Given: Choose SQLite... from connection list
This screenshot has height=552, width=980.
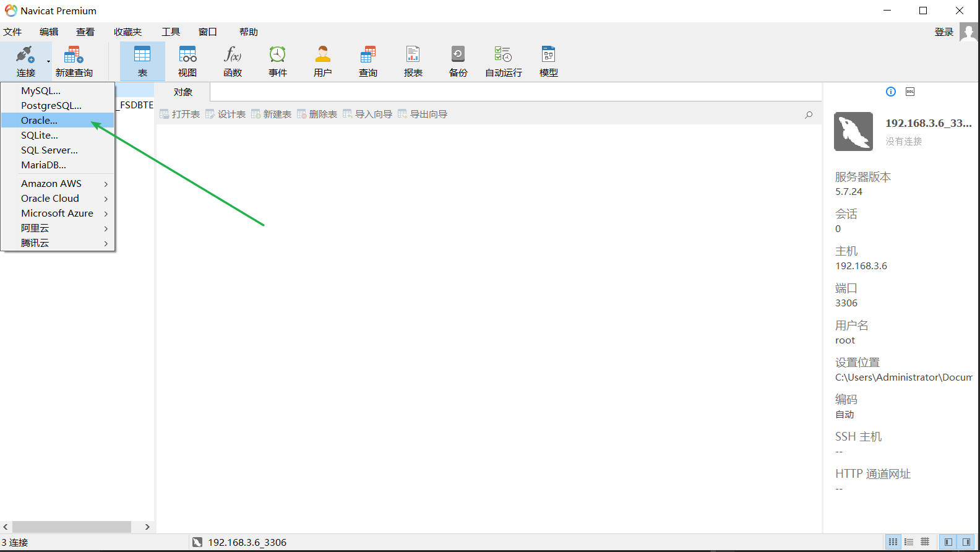Looking at the screenshot, I should [x=58, y=136].
